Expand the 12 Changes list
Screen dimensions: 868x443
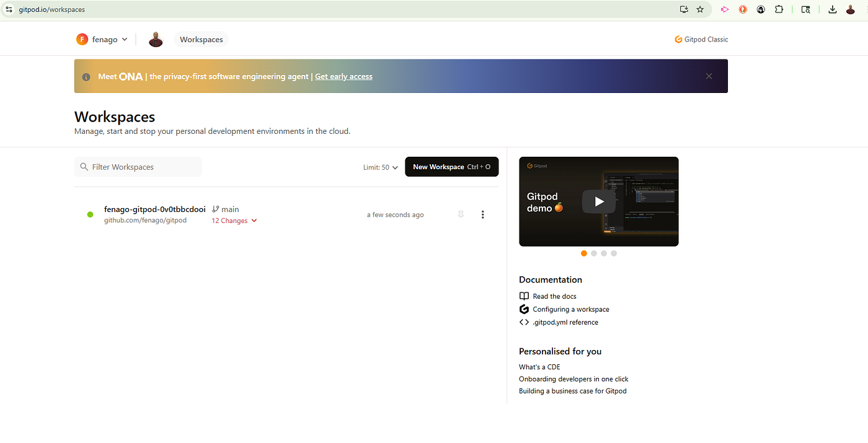point(234,221)
